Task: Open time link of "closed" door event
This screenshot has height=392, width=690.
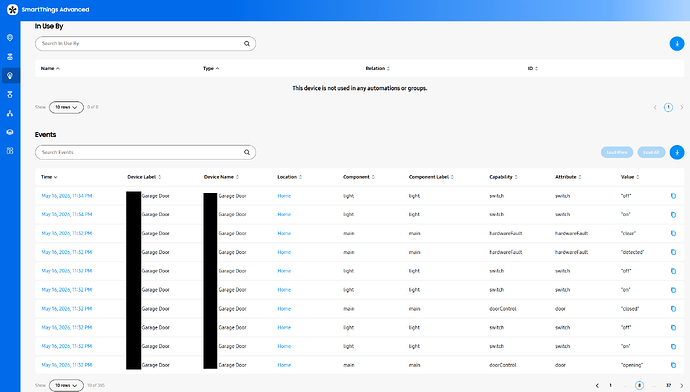Action: click(67, 309)
